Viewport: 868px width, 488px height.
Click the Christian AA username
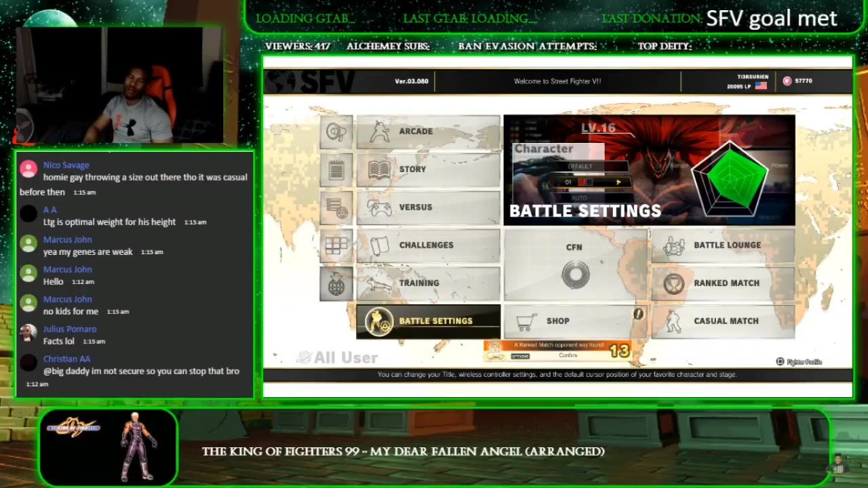[x=66, y=359]
